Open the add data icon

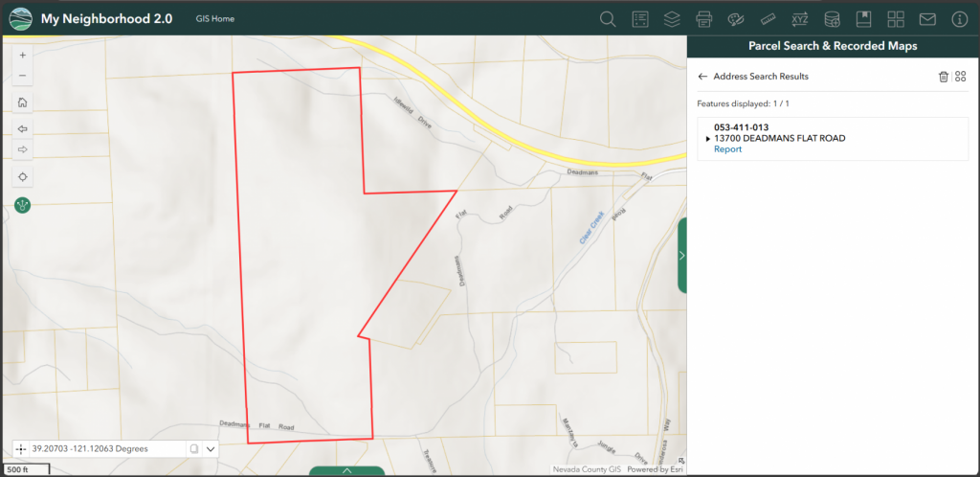(x=832, y=19)
